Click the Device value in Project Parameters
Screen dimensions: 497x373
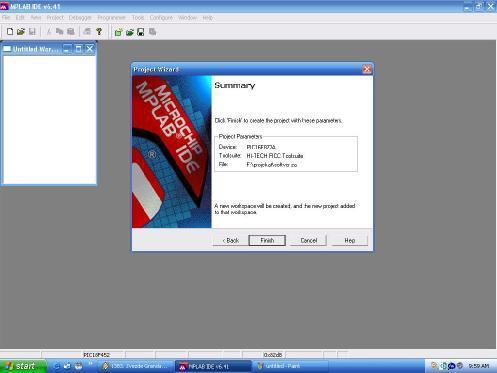click(261, 147)
